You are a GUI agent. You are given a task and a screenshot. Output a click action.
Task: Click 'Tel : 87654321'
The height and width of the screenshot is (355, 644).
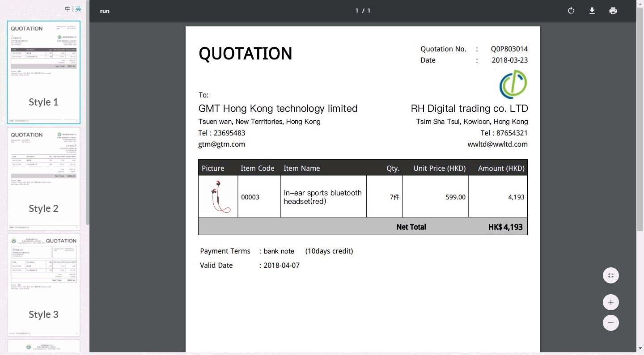click(504, 133)
